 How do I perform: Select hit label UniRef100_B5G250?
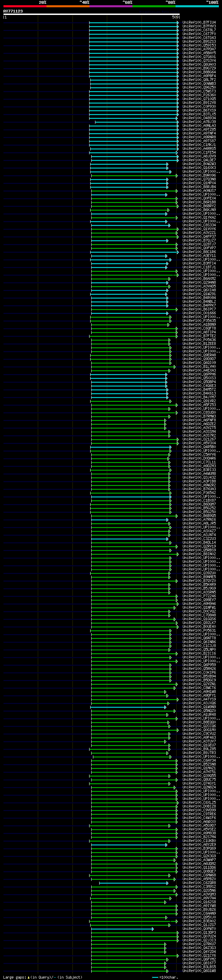[199, 512]
